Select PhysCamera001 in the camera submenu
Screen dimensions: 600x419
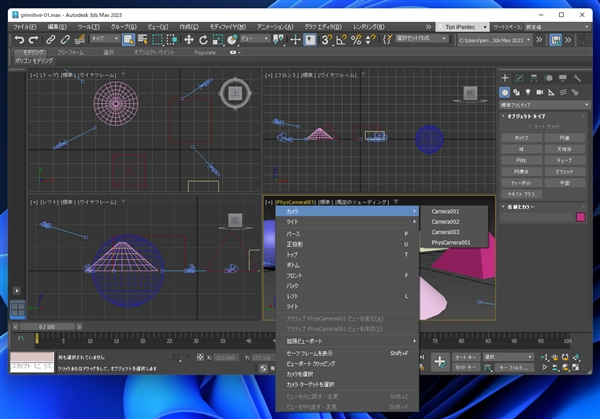(x=452, y=242)
